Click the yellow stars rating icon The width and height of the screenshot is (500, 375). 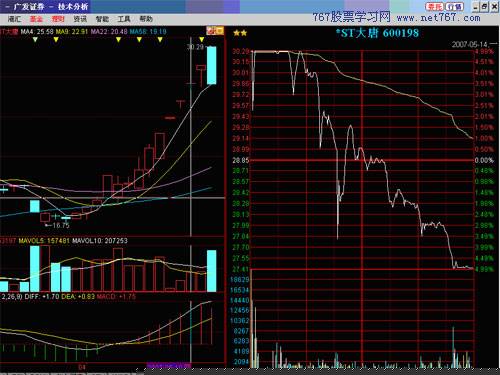(x=240, y=33)
